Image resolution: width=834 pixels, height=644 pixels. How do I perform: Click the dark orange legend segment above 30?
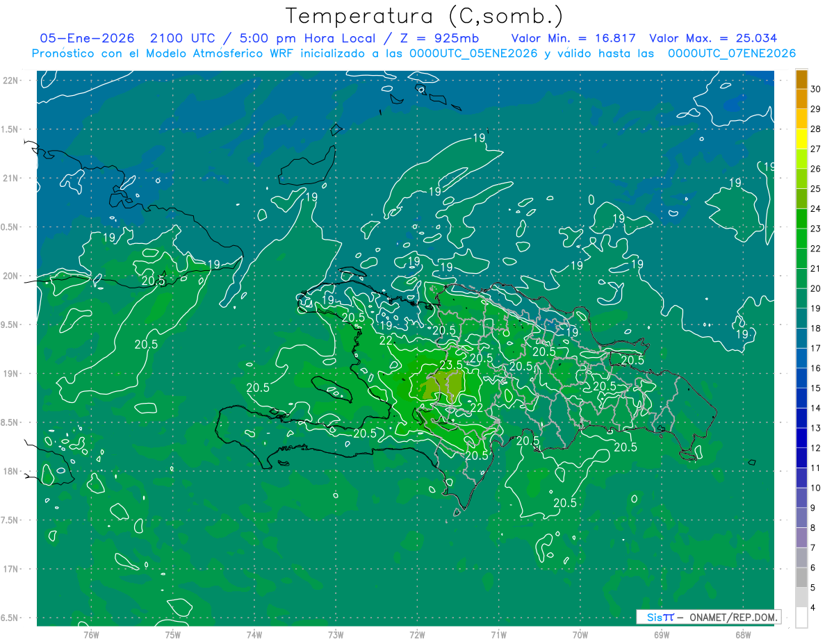801,80
